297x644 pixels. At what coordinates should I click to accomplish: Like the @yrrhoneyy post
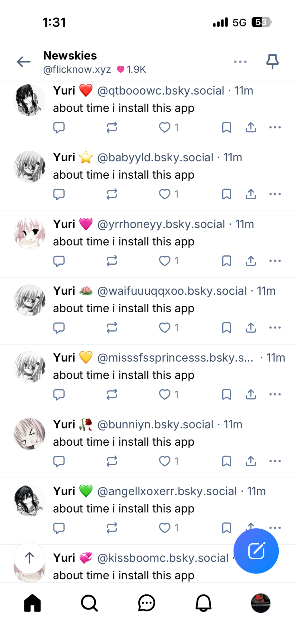pos(165,261)
